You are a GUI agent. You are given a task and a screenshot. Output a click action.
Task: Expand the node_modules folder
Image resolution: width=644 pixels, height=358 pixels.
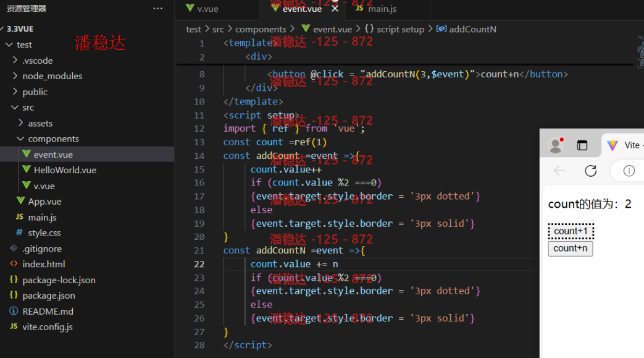click(x=15, y=75)
